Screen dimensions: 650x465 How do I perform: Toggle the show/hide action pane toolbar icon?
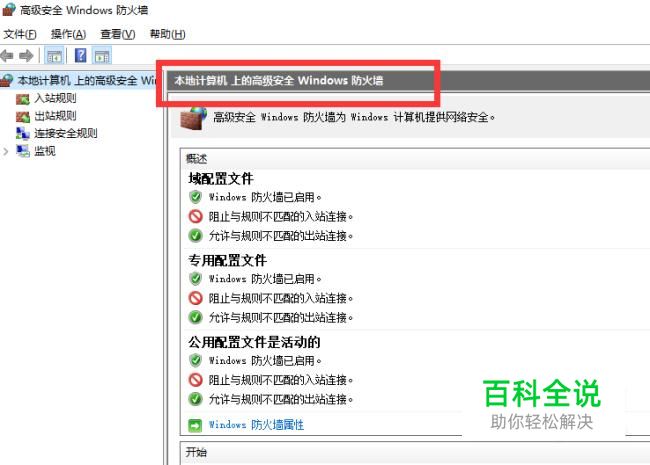point(102,56)
